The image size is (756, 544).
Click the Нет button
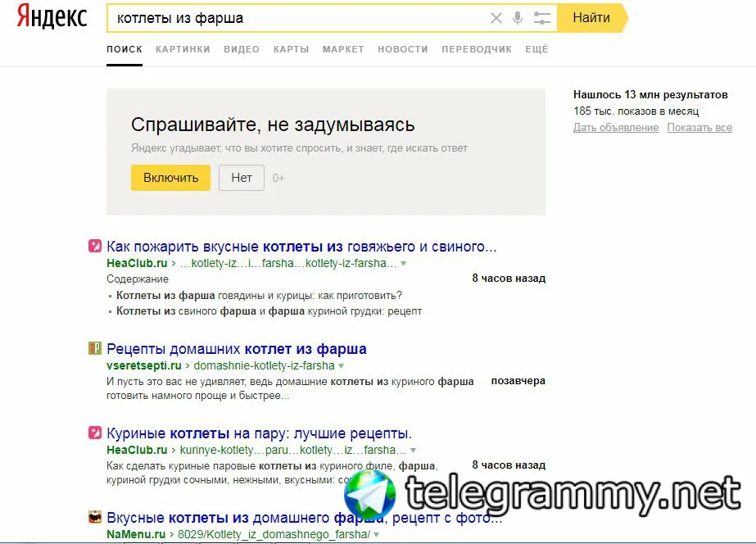(242, 178)
